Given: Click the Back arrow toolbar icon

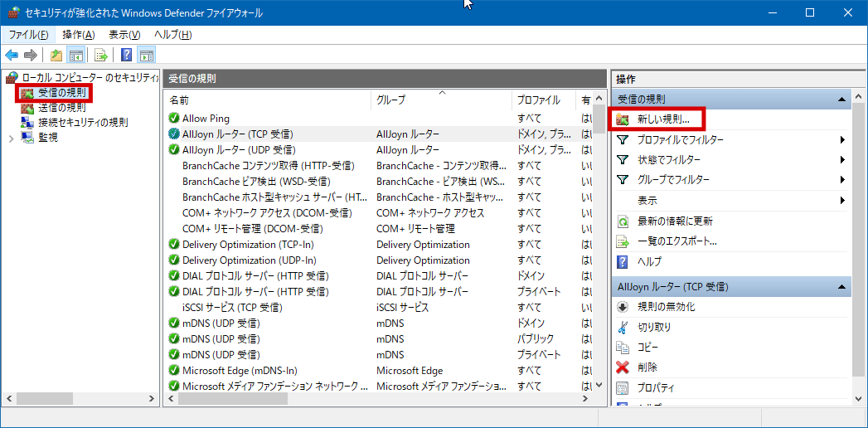Looking at the screenshot, I should pyautogui.click(x=12, y=56).
